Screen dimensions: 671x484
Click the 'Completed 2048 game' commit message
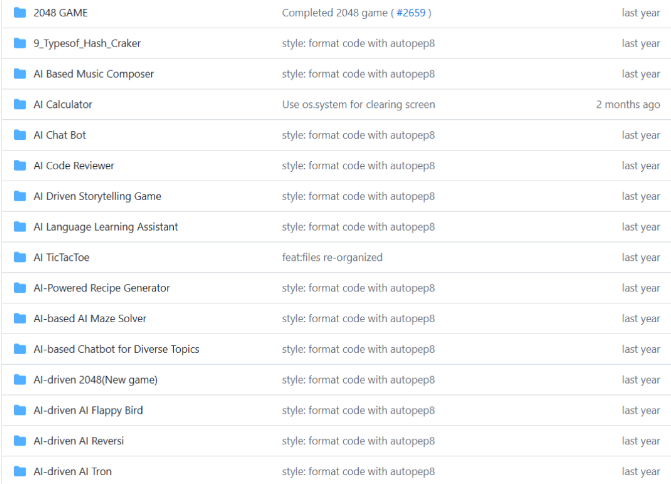click(334, 13)
